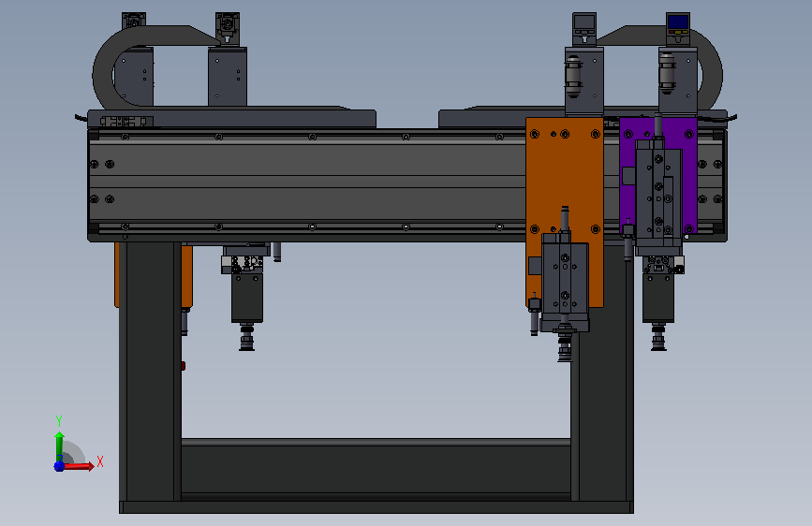Select the bottom base plate of frame
The height and width of the screenshot is (526, 812).
[376, 507]
